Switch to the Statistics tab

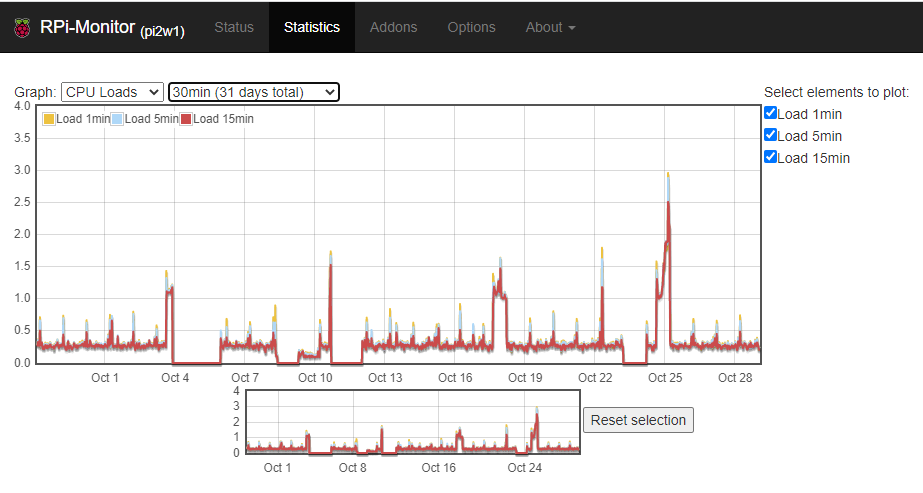pos(311,28)
